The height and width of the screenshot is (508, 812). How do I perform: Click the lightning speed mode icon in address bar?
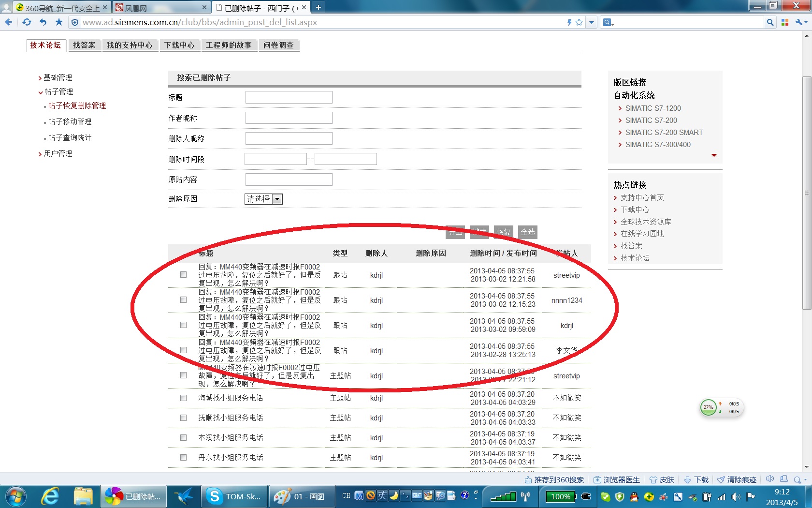569,22
